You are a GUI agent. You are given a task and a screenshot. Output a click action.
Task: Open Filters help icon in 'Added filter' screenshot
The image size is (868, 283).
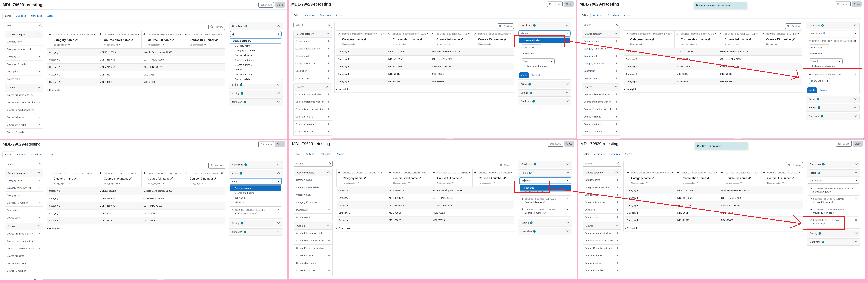click(x=819, y=173)
